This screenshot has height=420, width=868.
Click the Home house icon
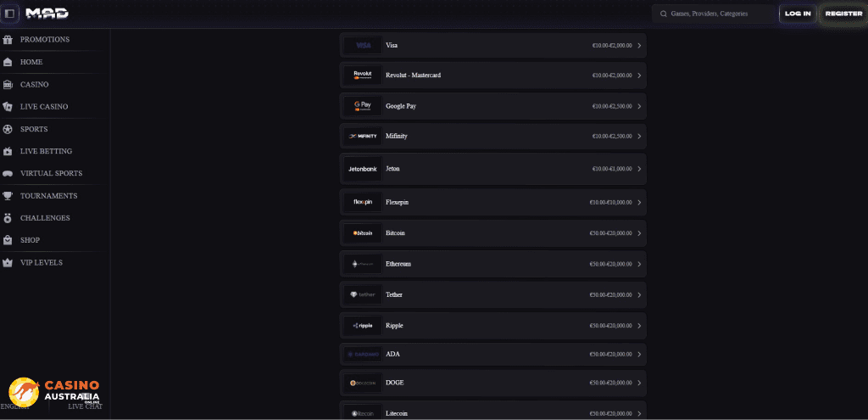(8, 62)
